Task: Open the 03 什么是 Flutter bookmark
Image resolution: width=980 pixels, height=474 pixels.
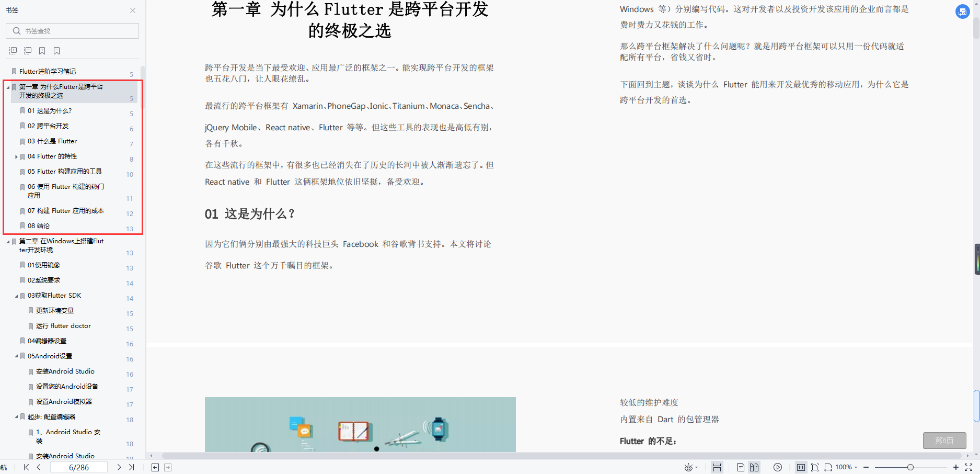Action: (52, 141)
